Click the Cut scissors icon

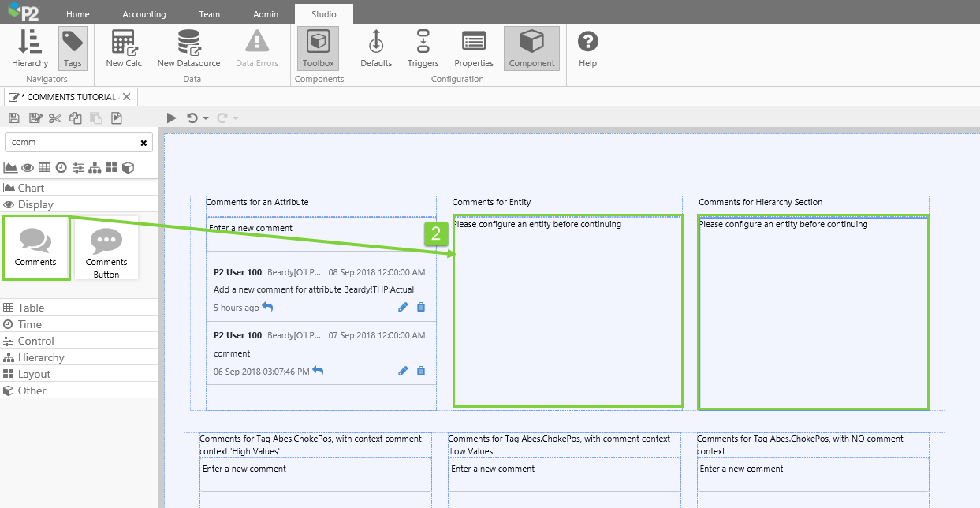tap(54, 118)
